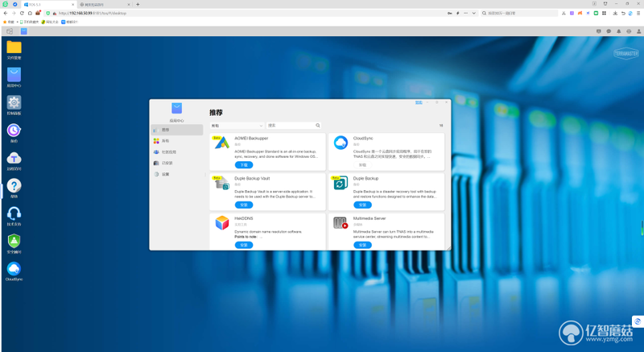Click the install button for HelloDDNS

(244, 245)
